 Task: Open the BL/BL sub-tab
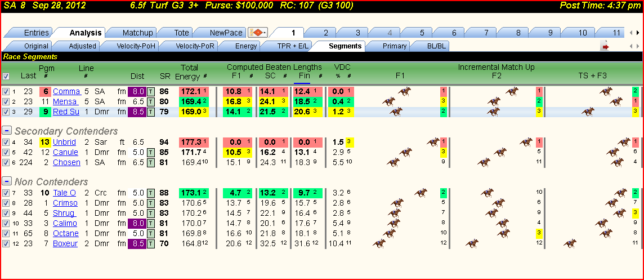pos(436,46)
